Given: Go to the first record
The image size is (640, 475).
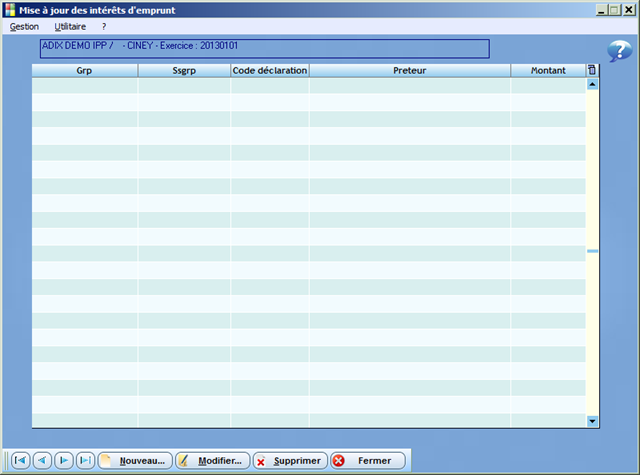Looking at the screenshot, I should (20, 460).
